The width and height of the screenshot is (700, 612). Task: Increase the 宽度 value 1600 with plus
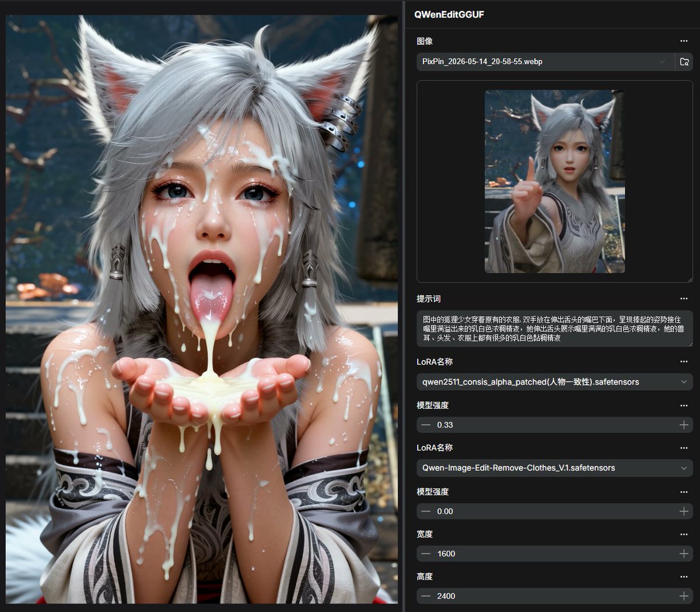coord(684,554)
